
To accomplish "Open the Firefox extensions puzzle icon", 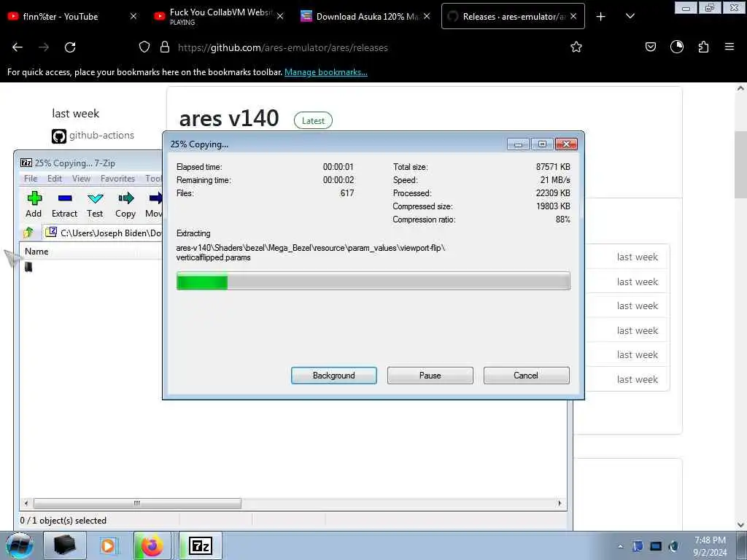I will click(703, 47).
